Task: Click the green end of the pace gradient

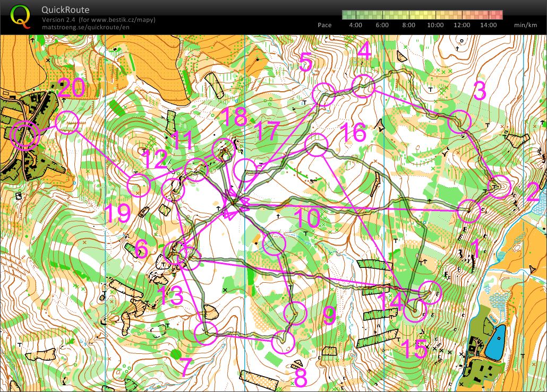Action: pyautogui.click(x=346, y=15)
